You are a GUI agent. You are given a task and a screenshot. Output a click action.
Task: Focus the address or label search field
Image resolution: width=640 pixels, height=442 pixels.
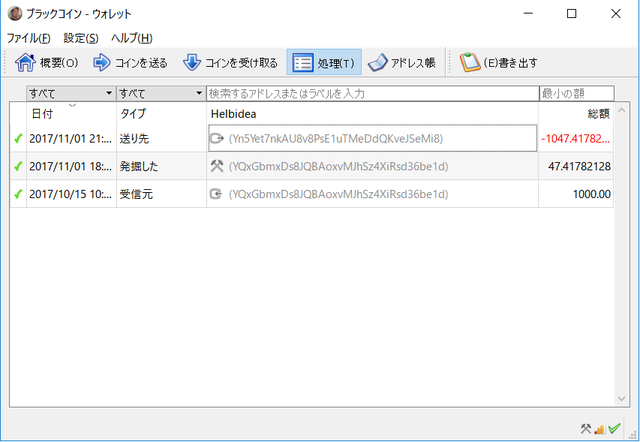coord(372,93)
